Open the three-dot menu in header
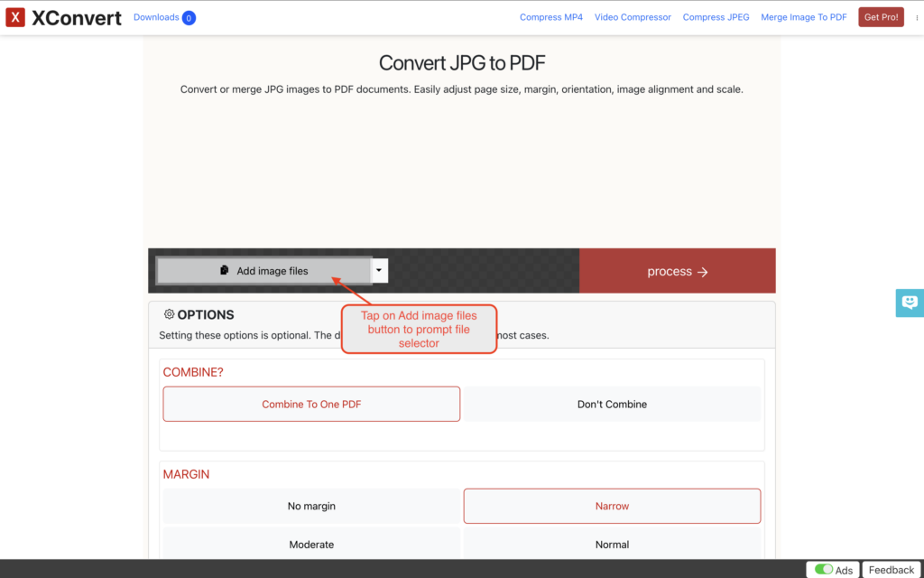Screen dimensions: 924x578 click(917, 18)
